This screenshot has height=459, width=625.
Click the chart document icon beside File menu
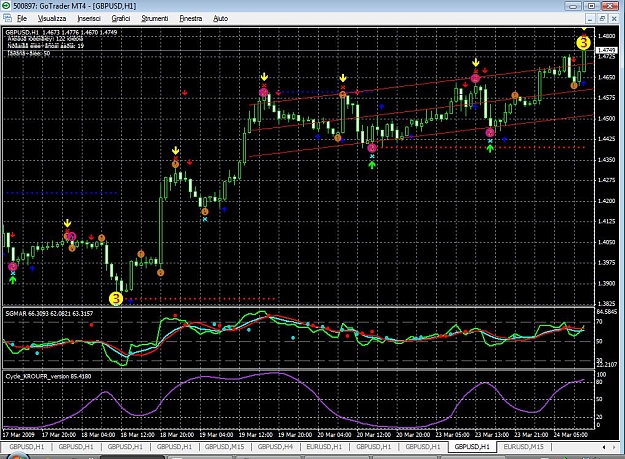click(x=8, y=18)
